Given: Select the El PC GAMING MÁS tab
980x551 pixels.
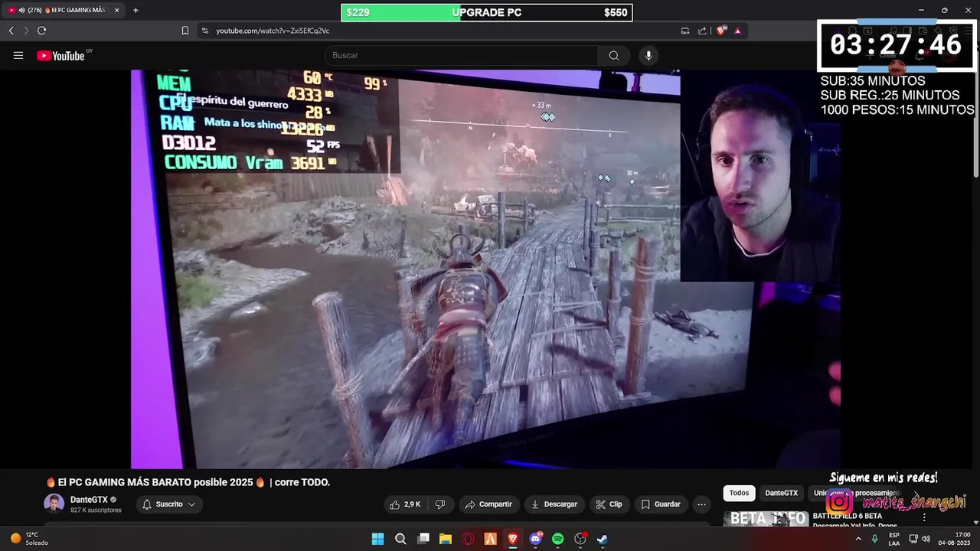Looking at the screenshot, I should click(64, 10).
